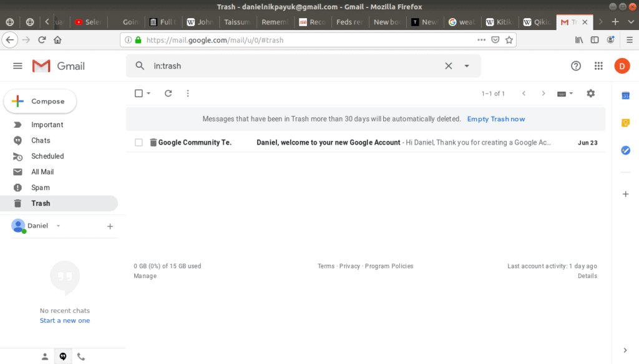Open Google Calendar side panel icon

click(625, 95)
